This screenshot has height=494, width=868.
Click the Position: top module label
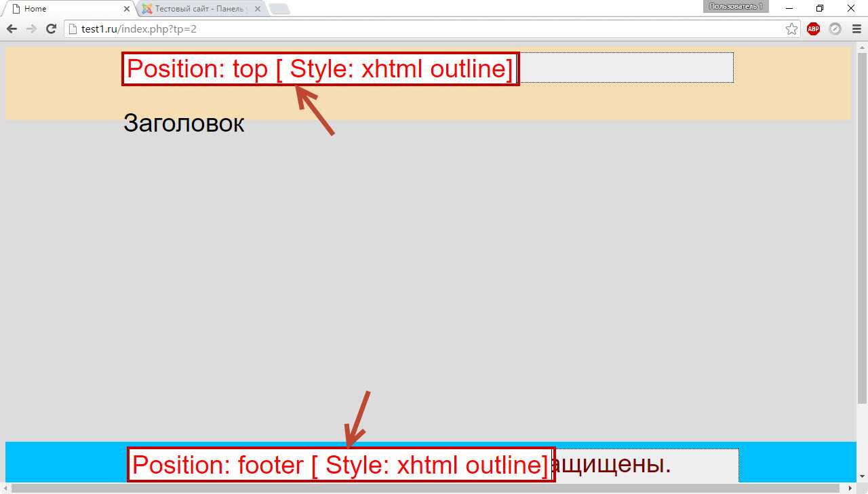(x=320, y=69)
